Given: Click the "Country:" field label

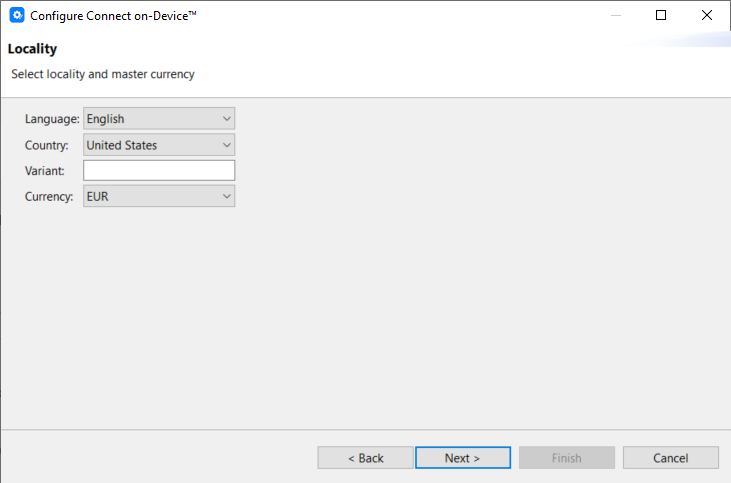Looking at the screenshot, I should (x=47, y=145).
